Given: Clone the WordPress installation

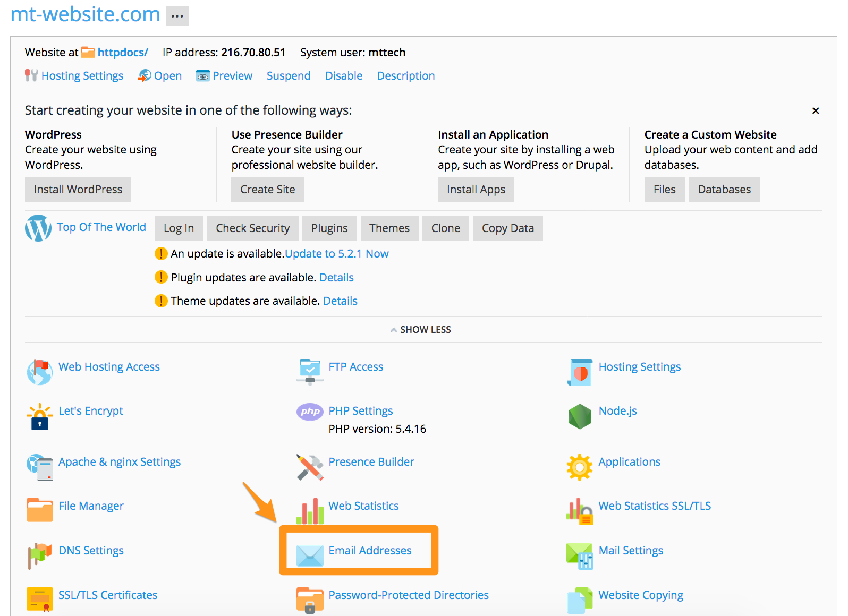Looking at the screenshot, I should click(446, 228).
